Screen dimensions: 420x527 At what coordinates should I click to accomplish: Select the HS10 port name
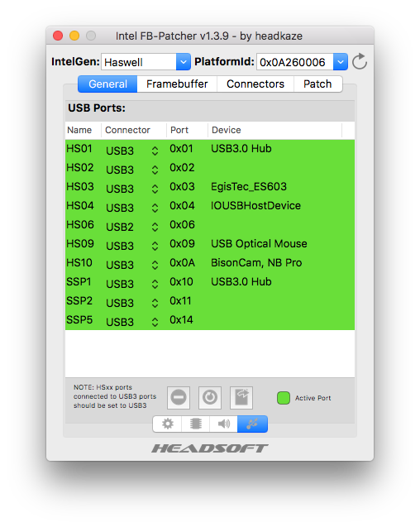(x=79, y=262)
